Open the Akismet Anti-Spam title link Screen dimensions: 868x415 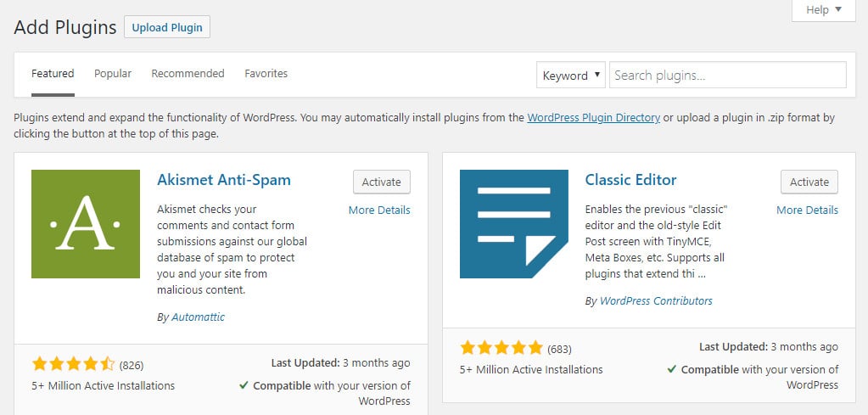coord(224,180)
